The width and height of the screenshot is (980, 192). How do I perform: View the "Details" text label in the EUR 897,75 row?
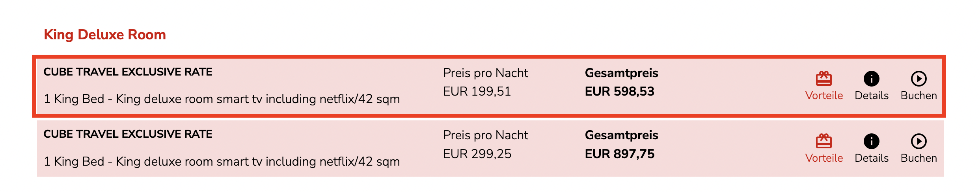pyautogui.click(x=871, y=158)
